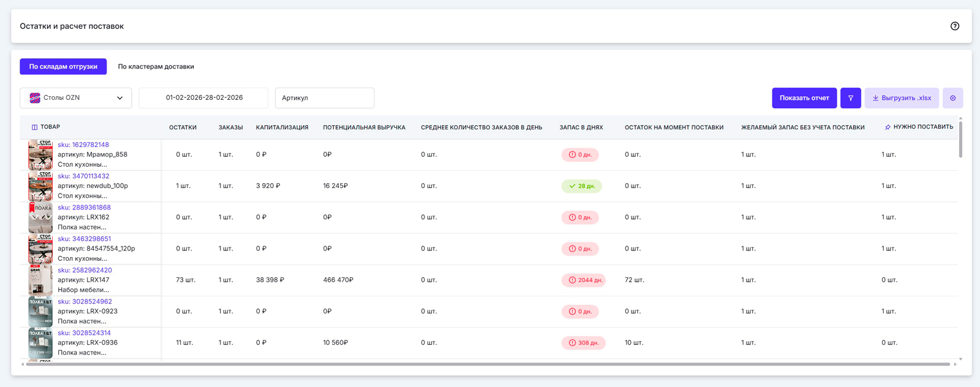Viewport: 980px width, 387px height.
Task: Open table settings via the gear icon
Action: click(952, 98)
